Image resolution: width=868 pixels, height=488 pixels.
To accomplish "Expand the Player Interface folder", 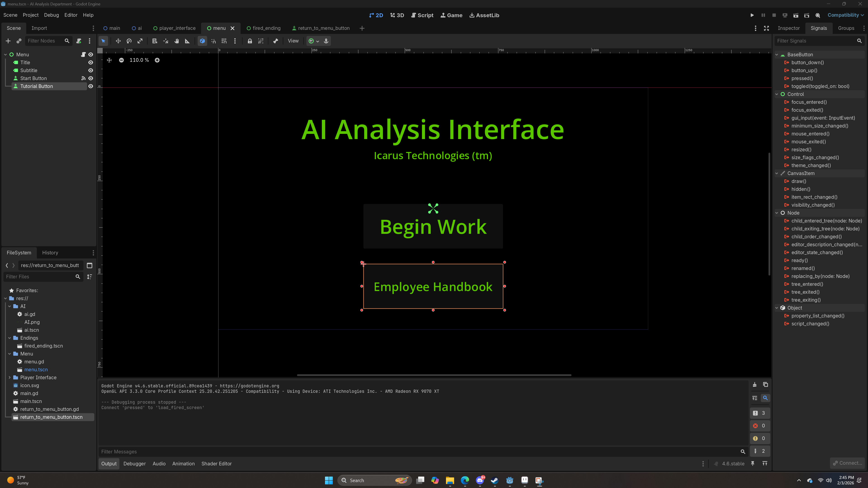I will coord(9,377).
